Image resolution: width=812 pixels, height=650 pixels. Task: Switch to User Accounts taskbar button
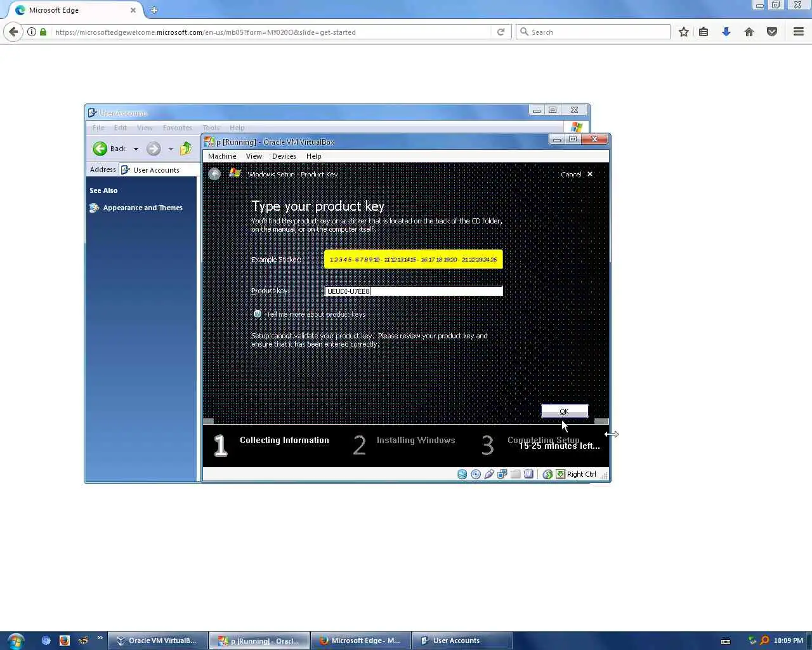pyautogui.click(x=462, y=640)
